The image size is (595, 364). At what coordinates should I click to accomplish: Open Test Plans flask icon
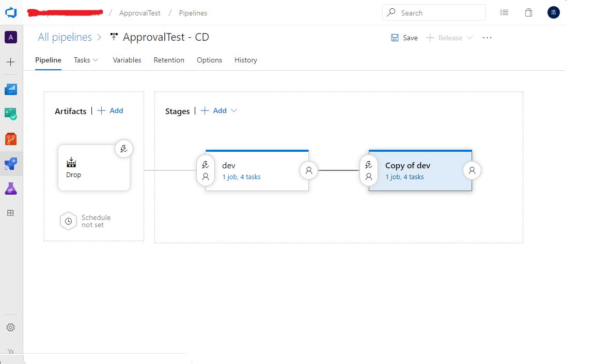11,188
